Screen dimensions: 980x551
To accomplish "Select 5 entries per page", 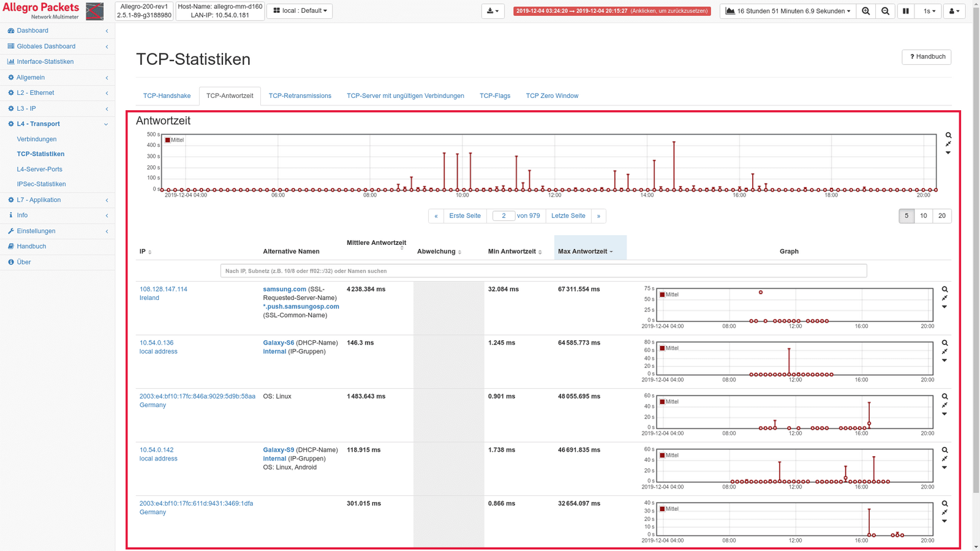I will (907, 216).
